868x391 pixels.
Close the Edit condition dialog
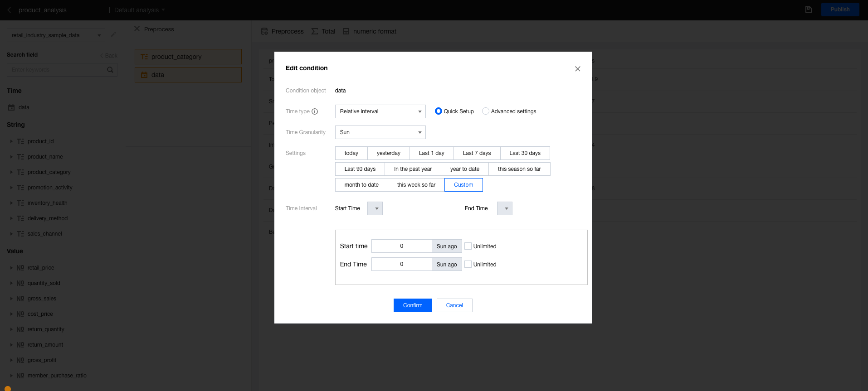coord(577,69)
